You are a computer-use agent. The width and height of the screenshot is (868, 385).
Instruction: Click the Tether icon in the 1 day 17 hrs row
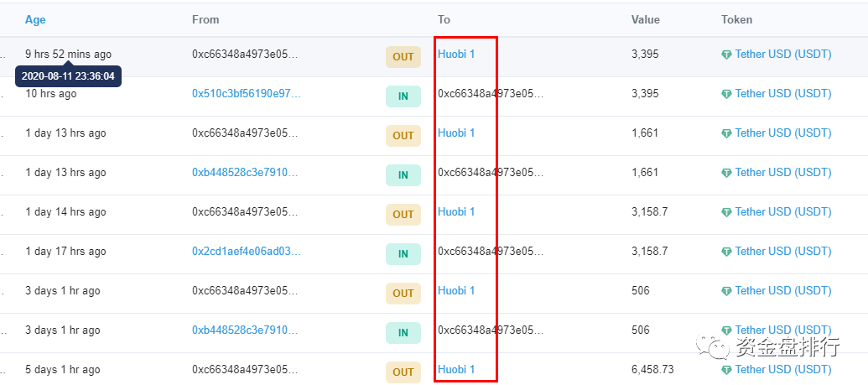click(726, 252)
